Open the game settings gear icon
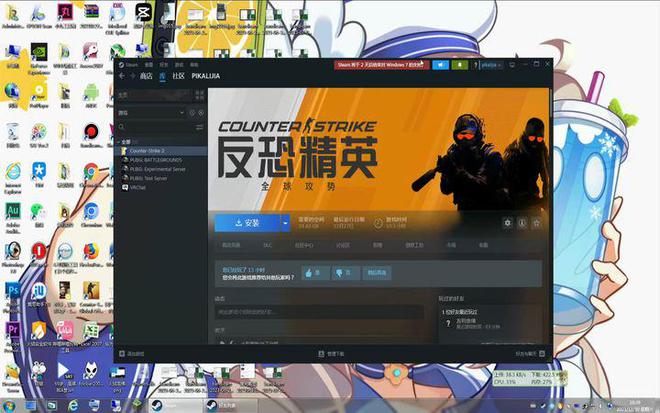Image resolution: width=660 pixels, height=413 pixels. (x=508, y=223)
